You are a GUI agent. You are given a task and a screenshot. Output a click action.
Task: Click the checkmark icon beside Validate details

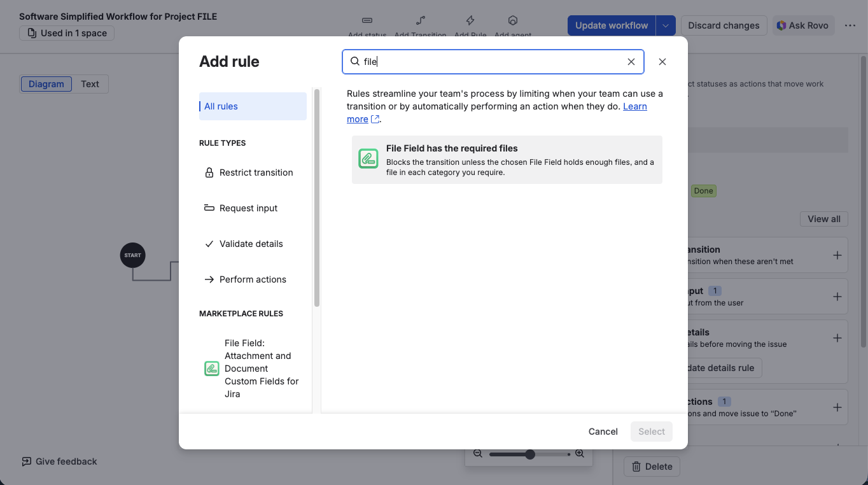pyautogui.click(x=209, y=244)
